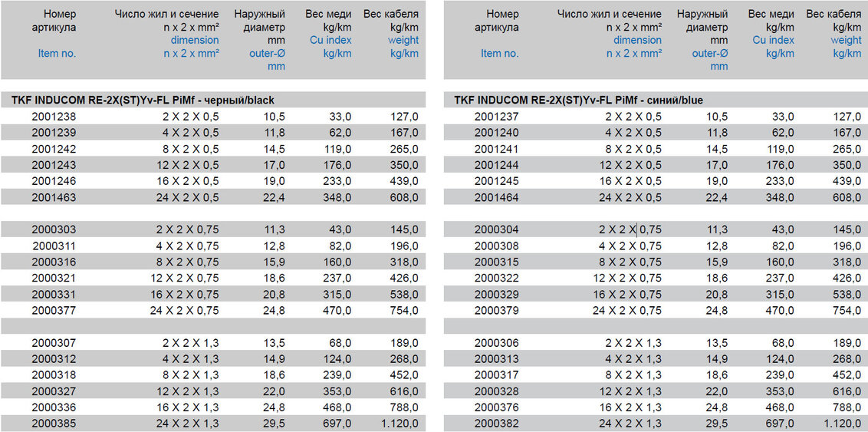Select blue cable item 2001237

tap(497, 117)
